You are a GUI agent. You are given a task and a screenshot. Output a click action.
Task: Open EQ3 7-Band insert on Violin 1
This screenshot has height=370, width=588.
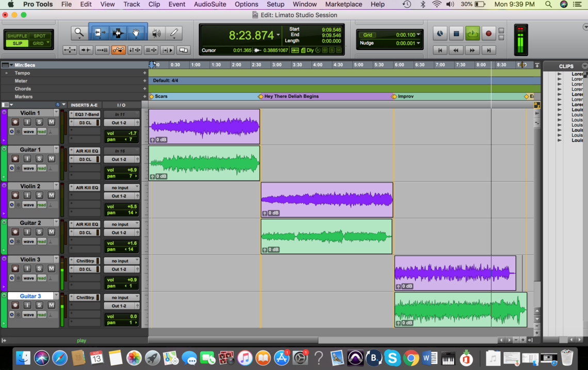coord(87,114)
